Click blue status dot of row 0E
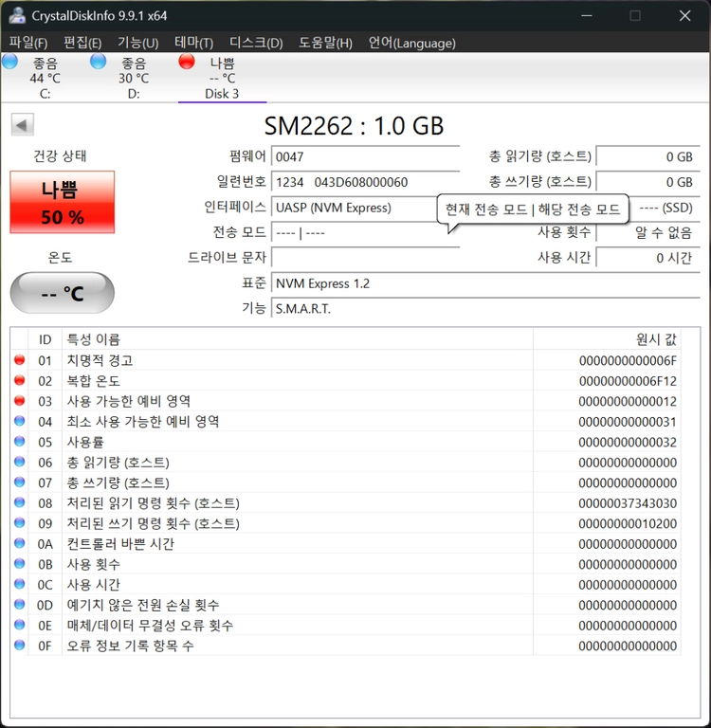Viewport: 711px width, 728px height. (20, 625)
